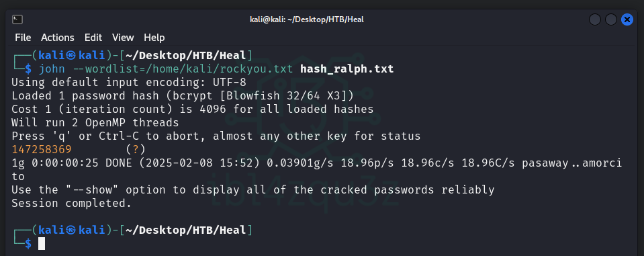Click the "john" command text
644x256 pixels.
click(52, 69)
